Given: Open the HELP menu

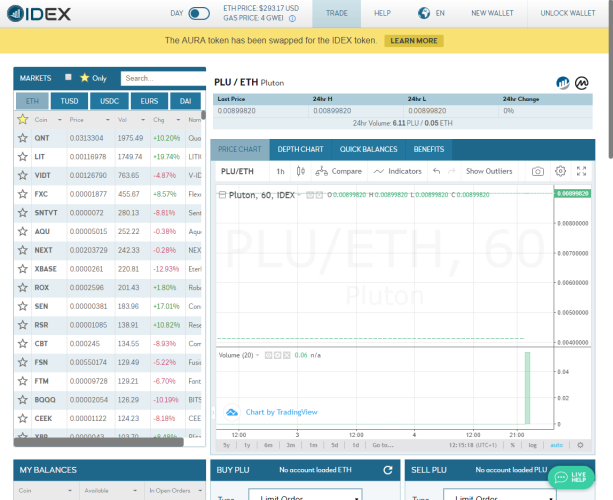Looking at the screenshot, I should pos(382,13).
